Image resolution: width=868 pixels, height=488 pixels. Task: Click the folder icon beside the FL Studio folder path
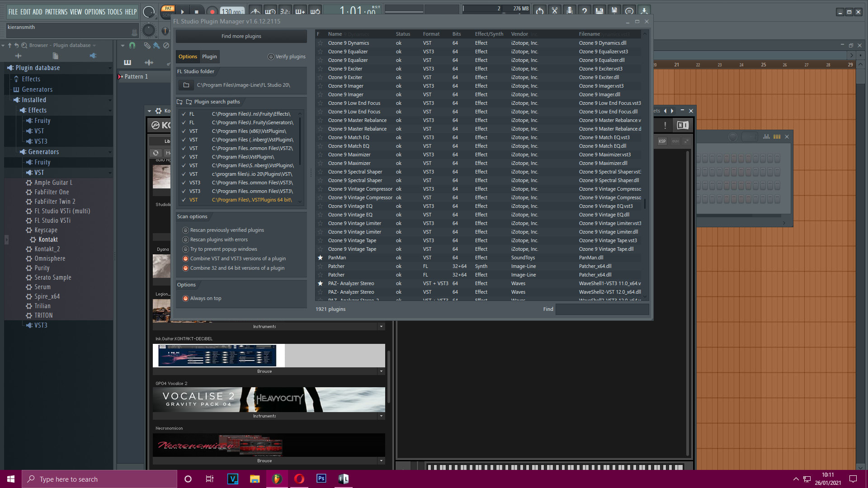pyautogui.click(x=186, y=85)
